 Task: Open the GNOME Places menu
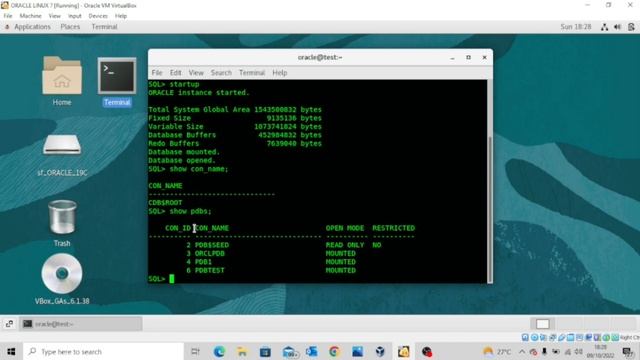pos(70,27)
